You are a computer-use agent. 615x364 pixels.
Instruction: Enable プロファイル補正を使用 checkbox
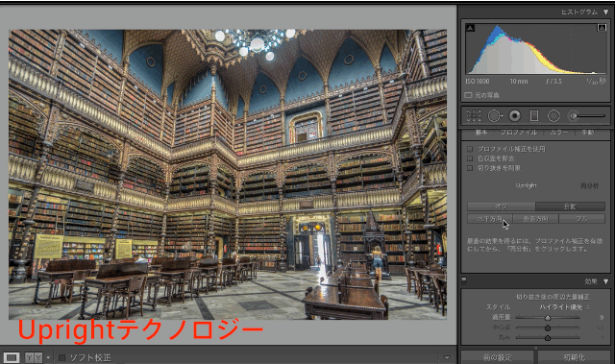tap(470, 149)
